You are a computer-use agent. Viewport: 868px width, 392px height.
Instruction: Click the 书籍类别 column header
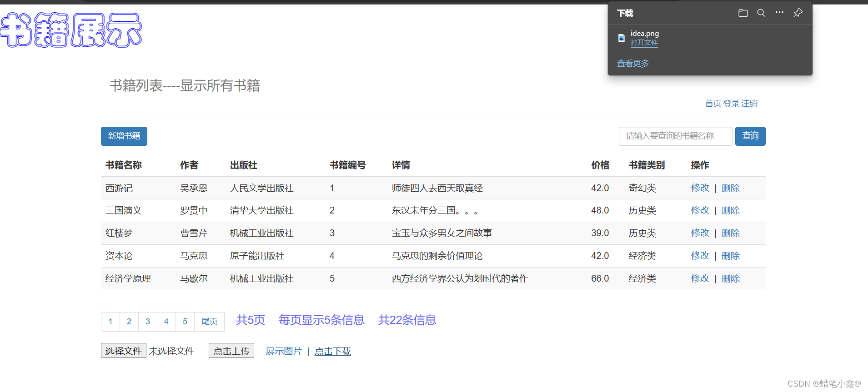[x=647, y=165]
